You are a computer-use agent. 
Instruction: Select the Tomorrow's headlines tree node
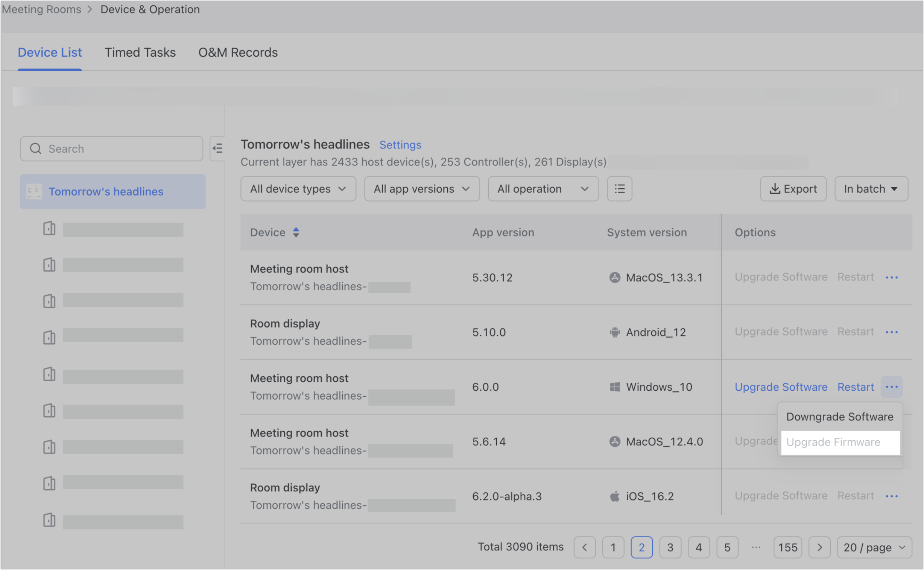[113, 191]
